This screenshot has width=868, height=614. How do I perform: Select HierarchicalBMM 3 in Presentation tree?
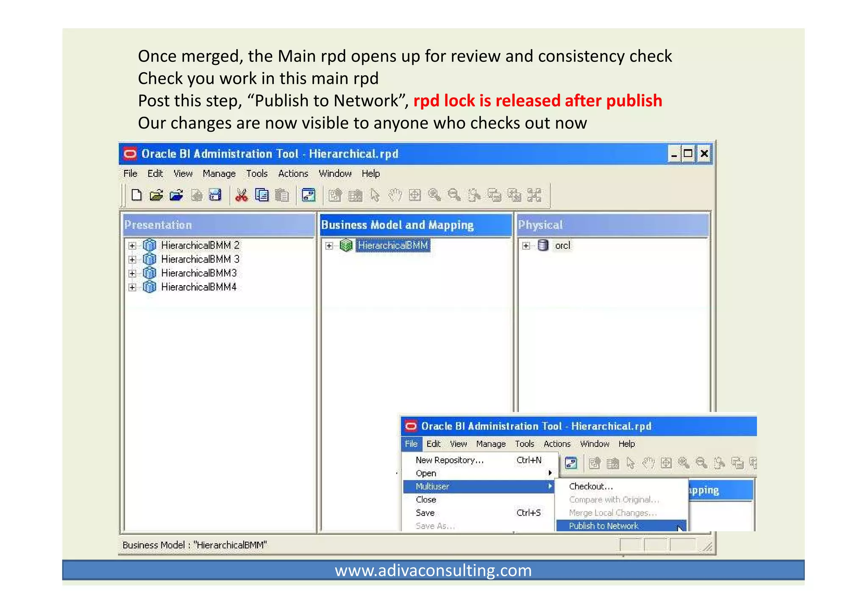(x=200, y=259)
